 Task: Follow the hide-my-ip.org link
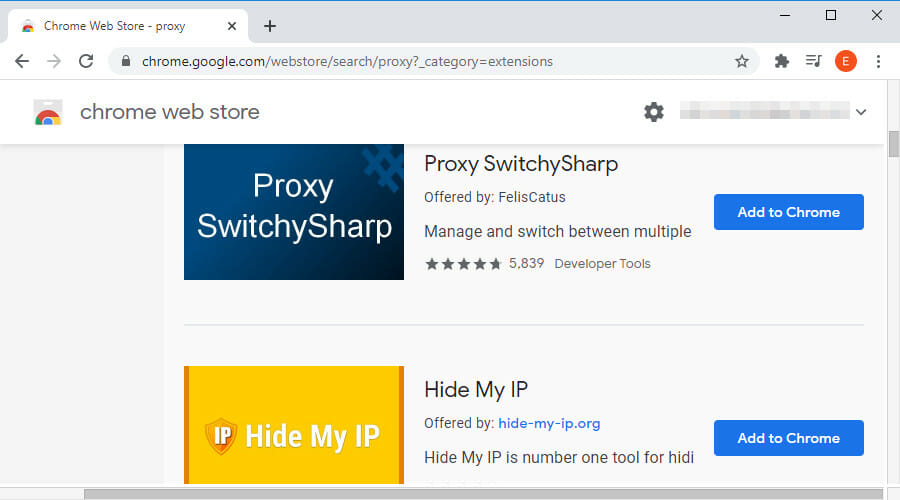coord(549,423)
